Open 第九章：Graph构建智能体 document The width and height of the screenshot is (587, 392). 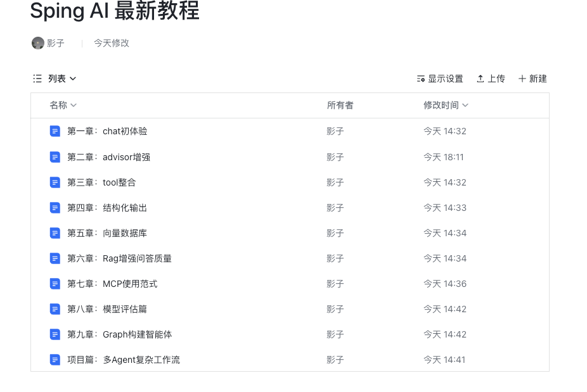119,334
